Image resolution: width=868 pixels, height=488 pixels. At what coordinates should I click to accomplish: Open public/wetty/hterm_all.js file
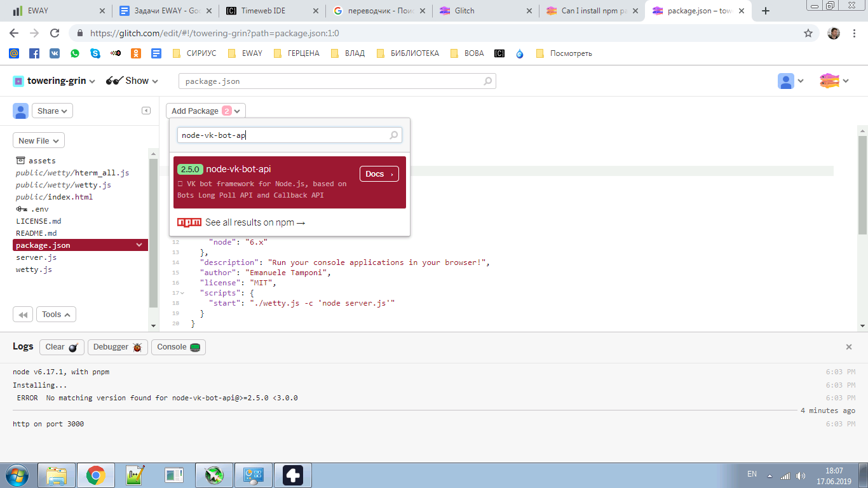[x=72, y=173]
